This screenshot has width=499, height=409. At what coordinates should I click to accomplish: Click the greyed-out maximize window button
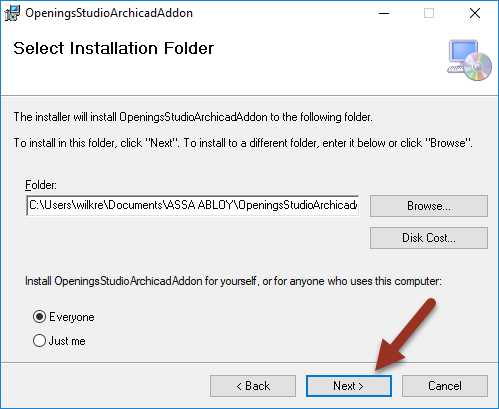429,13
